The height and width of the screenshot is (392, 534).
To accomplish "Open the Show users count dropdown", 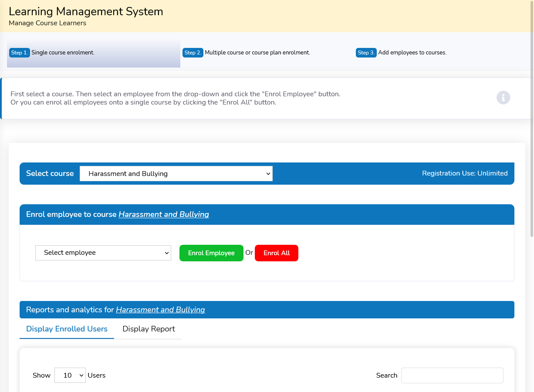I will tap(70, 375).
